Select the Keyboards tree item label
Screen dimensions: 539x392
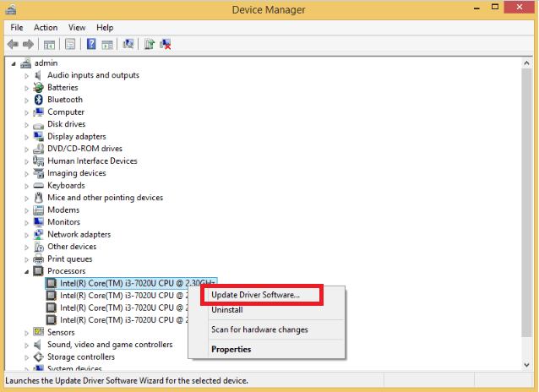(66, 186)
